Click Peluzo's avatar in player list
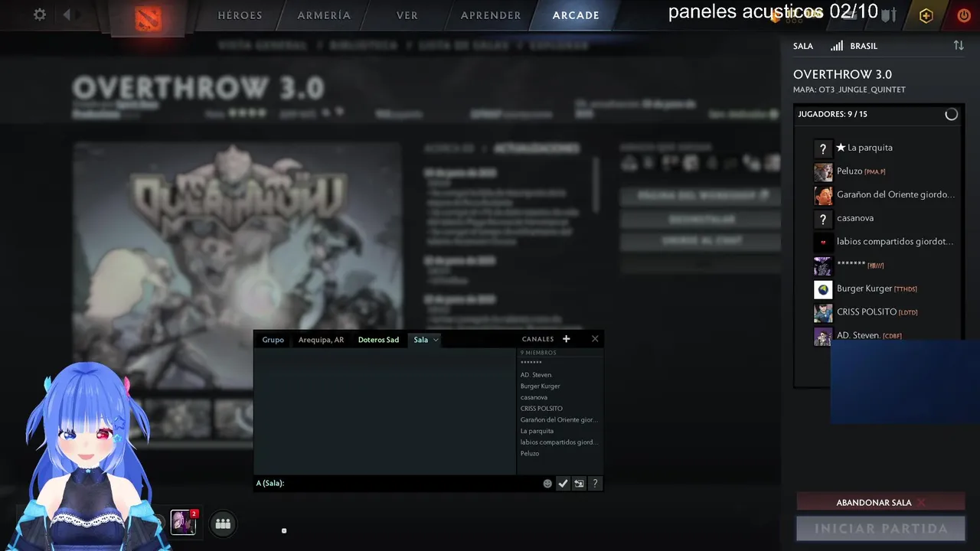Image resolution: width=980 pixels, height=551 pixels. coord(823,172)
